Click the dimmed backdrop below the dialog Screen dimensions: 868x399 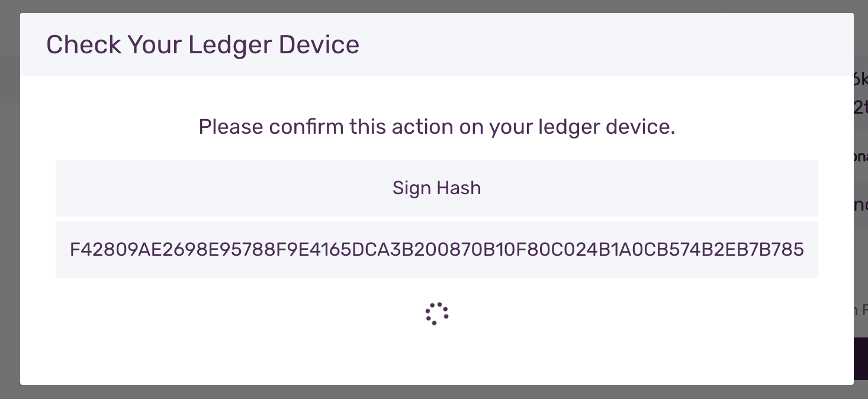(414, 392)
